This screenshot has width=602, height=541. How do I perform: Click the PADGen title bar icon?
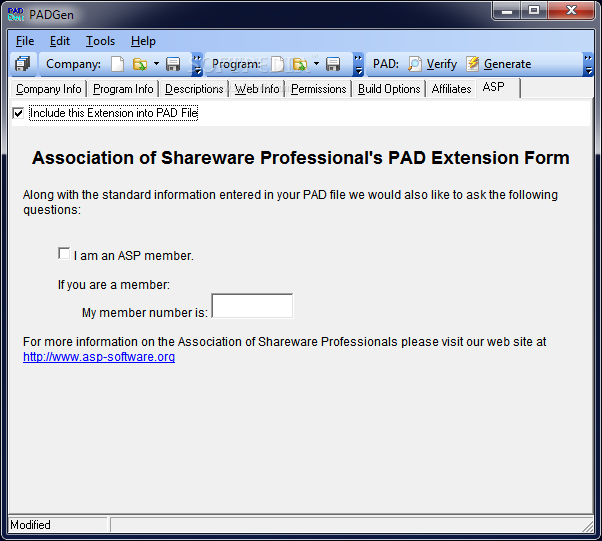pos(16,14)
